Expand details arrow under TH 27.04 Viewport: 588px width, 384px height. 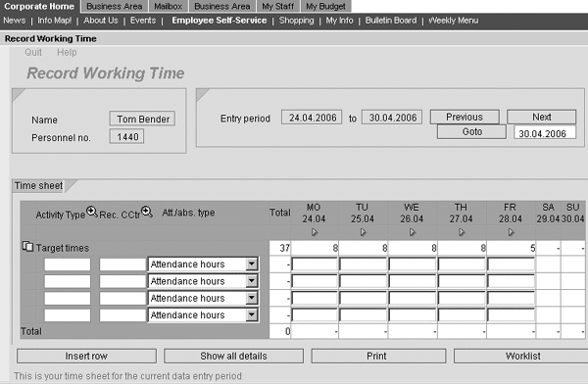pyautogui.click(x=462, y=232)
